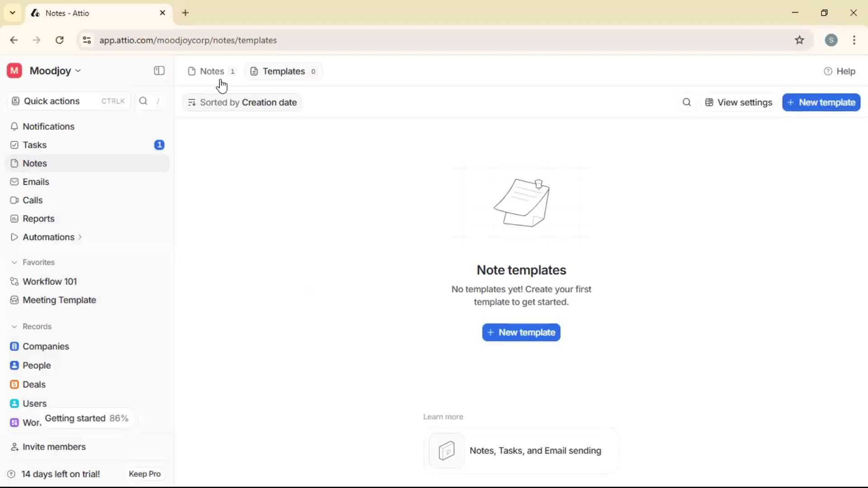
Task: Open Reports from the sidebar
Action: pyautogui.click(x=38, y=219)
